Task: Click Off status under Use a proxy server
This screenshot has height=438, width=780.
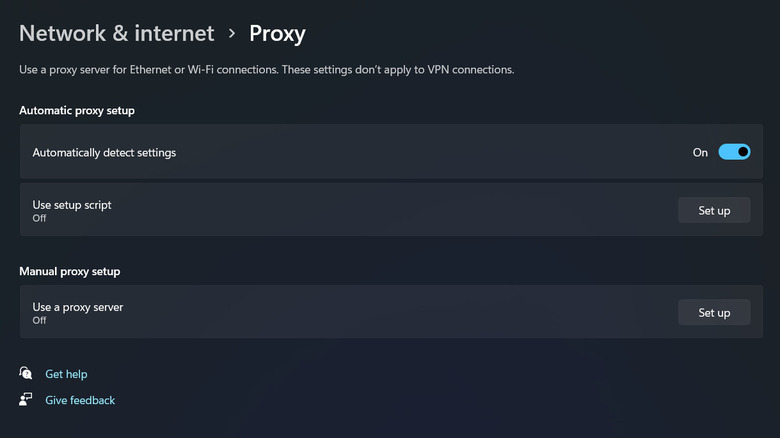Action: click(40, 320)
